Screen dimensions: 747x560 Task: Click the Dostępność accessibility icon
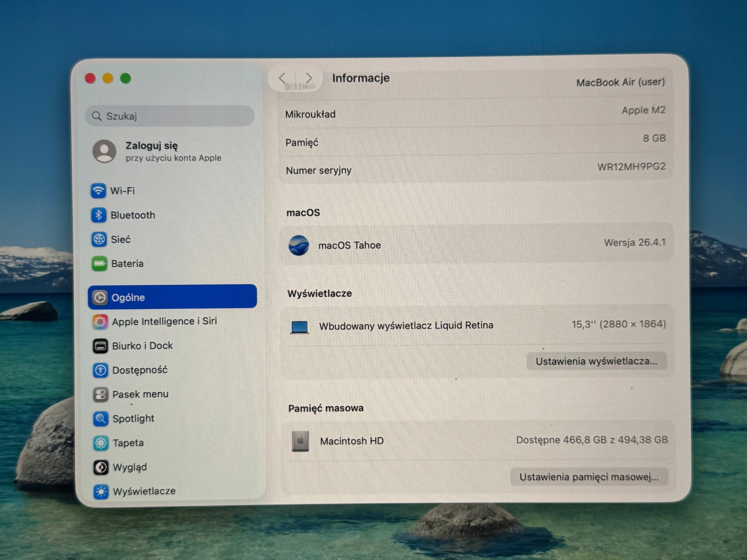(x=100, y=370)
